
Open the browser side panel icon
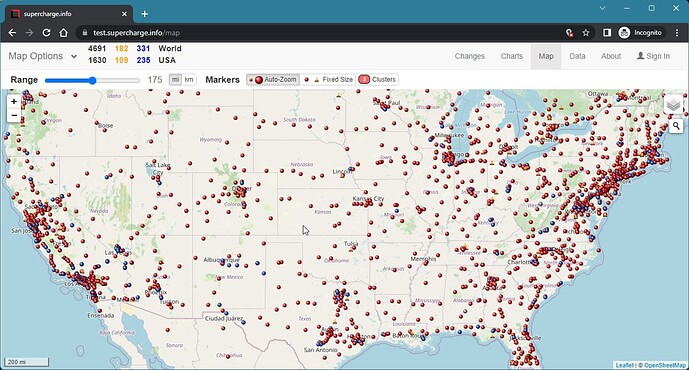point(606,33)
